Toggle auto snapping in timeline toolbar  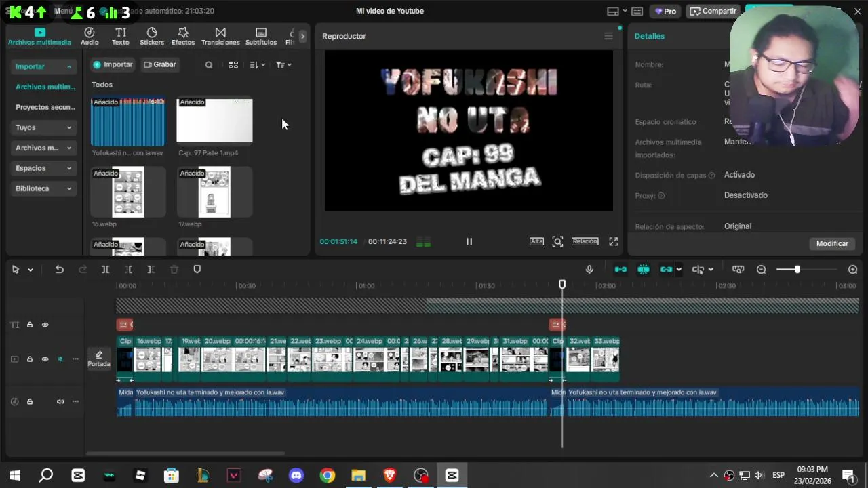644,270
